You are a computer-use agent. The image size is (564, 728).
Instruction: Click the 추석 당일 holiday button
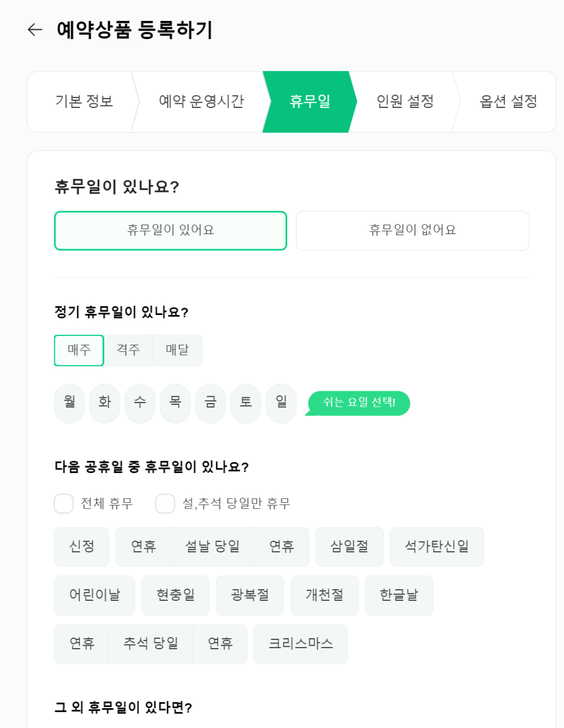[151, 644]
